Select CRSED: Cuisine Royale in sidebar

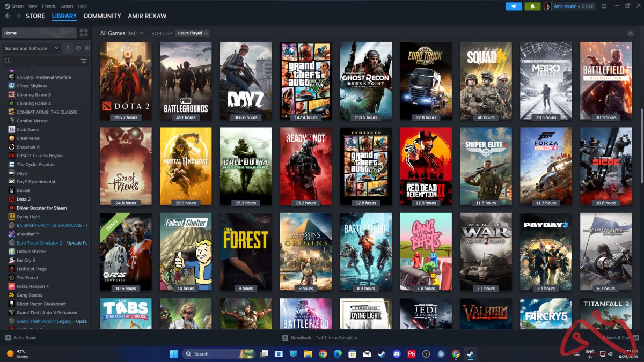point(40,156)
